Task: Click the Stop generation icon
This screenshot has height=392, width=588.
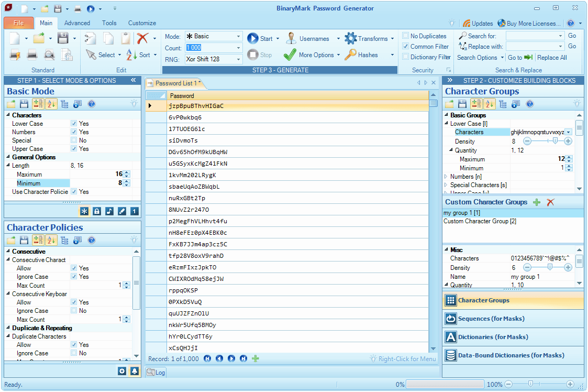Action: pyautogui.click(x=253, y=55)
